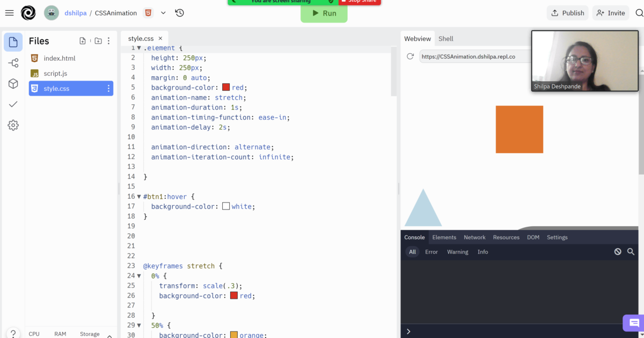Open the file history clock icon

click(179, 12)
